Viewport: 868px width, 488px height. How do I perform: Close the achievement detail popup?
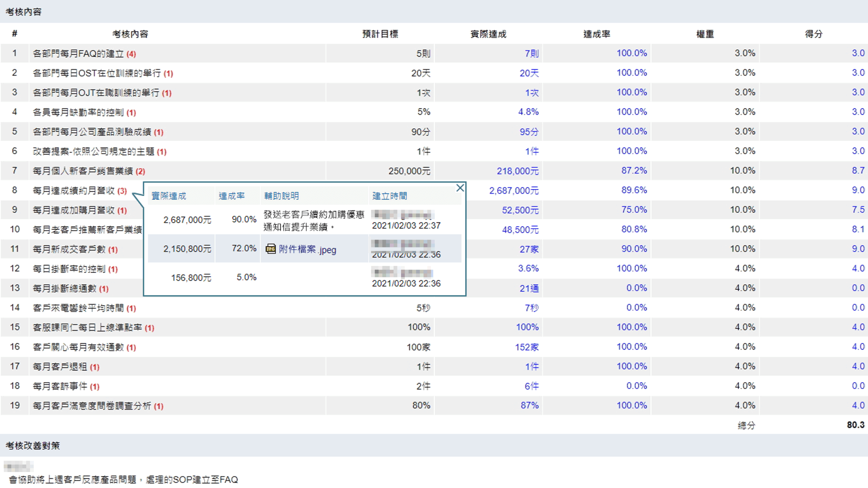(460, 188)
